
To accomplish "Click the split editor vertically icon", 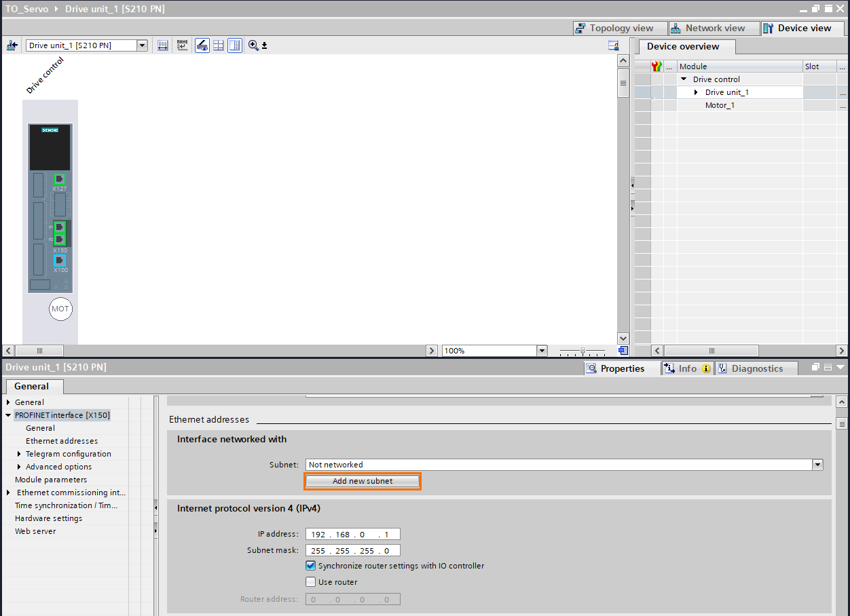I will 234,45.
